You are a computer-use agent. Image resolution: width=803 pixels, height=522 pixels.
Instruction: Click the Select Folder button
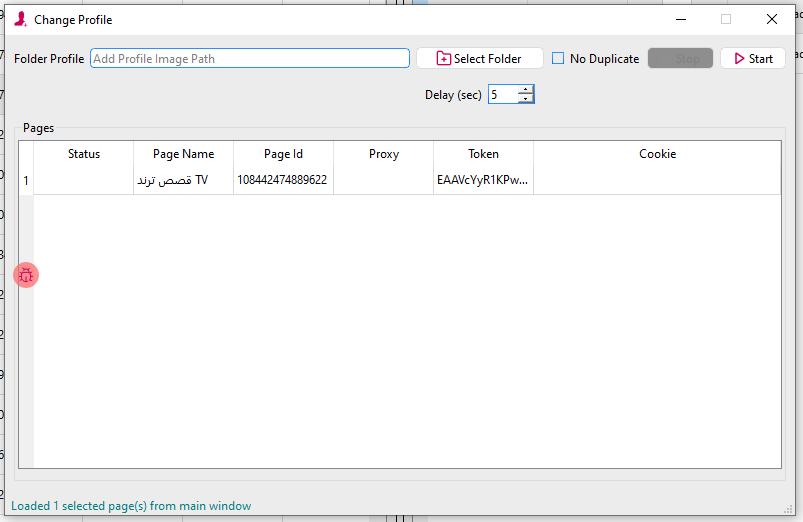click(479, 58)
